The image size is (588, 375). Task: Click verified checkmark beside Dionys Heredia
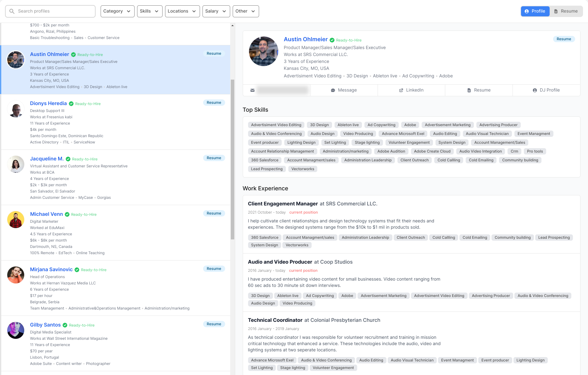[71, 104]
